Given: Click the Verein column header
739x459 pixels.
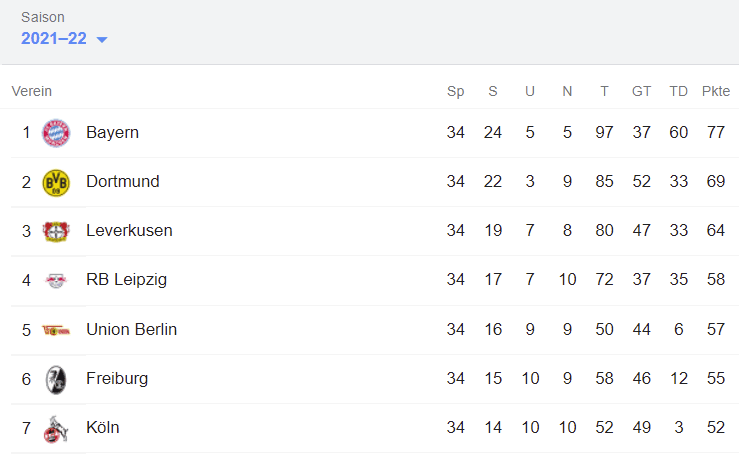Looking at the screenshot, I should point(31,91).
